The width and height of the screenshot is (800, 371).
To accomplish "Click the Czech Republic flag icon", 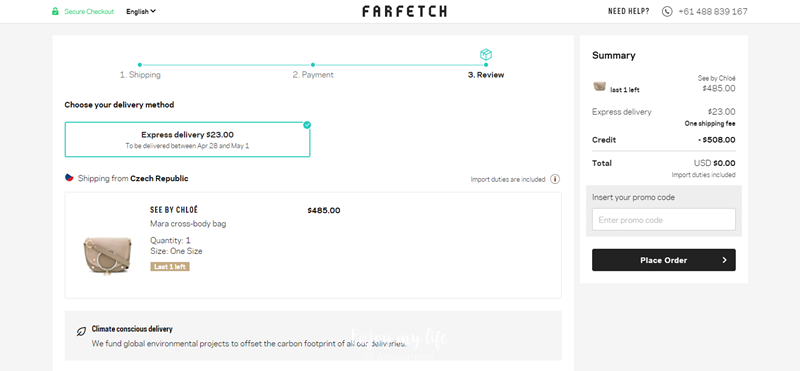I will pos(69,178).
